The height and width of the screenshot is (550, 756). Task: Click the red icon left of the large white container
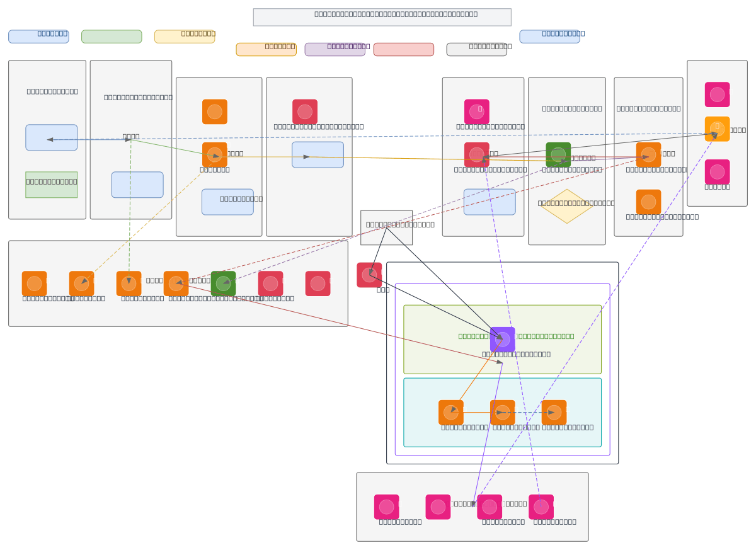coord(369,275)
